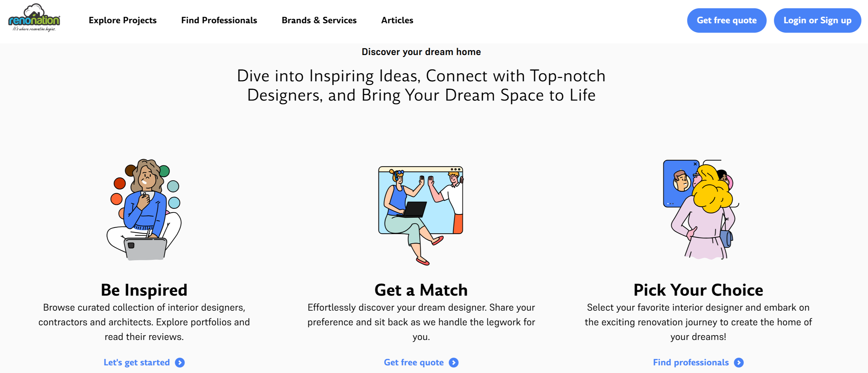Image resolution: width=868 pixels, height=373 pixels.
Task: Follow the Get free quote text link
Action: click(x=414, y=363)
